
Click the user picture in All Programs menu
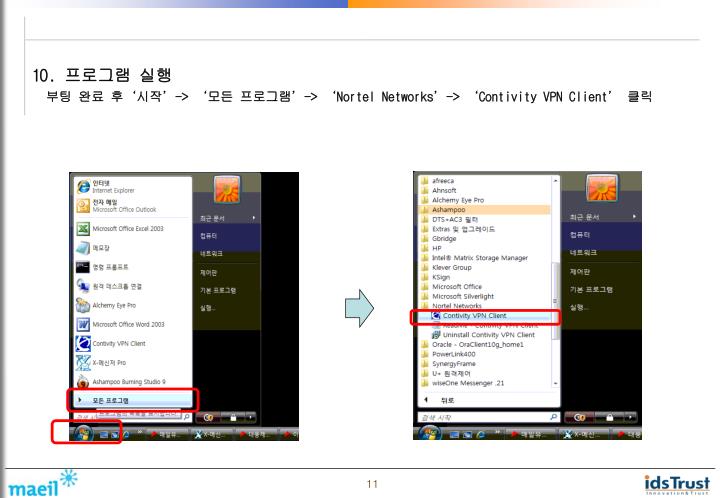tap(602, 188)
